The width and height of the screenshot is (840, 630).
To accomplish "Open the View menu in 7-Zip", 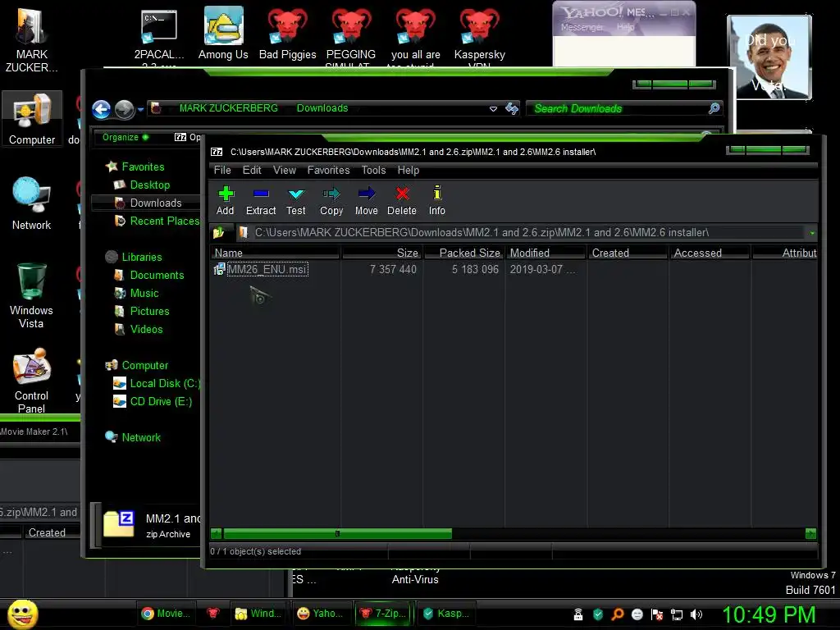I will click(285, 170).
